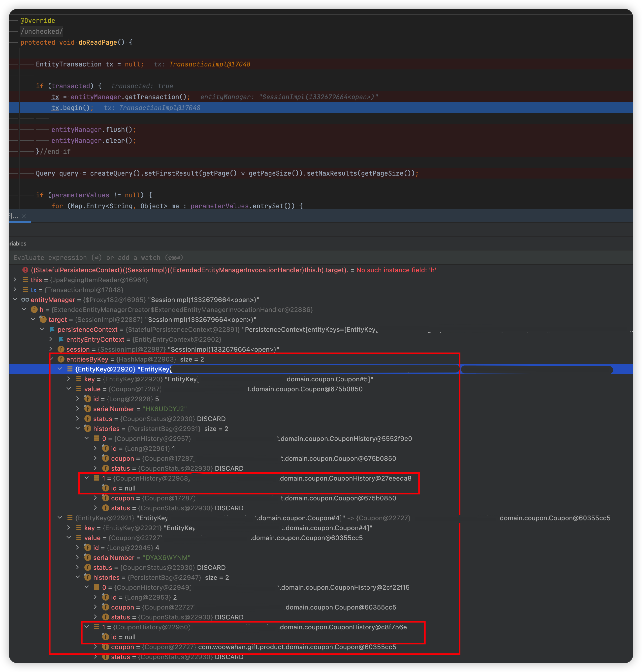Image resolution: width=642 pixels, height=672 pixels.
Task: Click the list icon beside 'this' variable
Action: pos(25,280)
